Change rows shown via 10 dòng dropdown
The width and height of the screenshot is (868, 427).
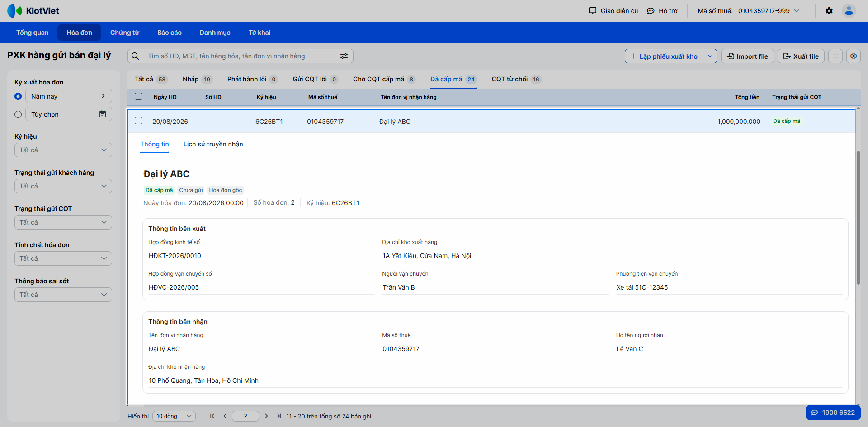click(174, 416)
